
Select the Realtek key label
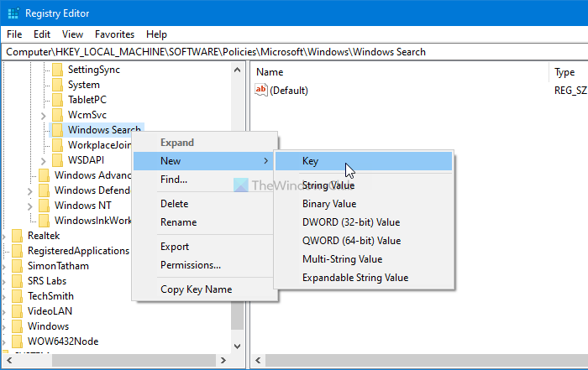[44, 236]
